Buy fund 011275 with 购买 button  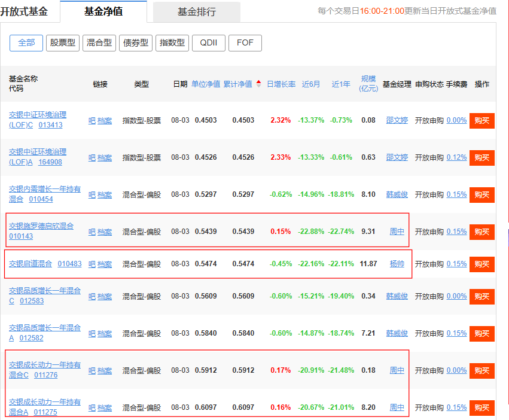(482, 407)
